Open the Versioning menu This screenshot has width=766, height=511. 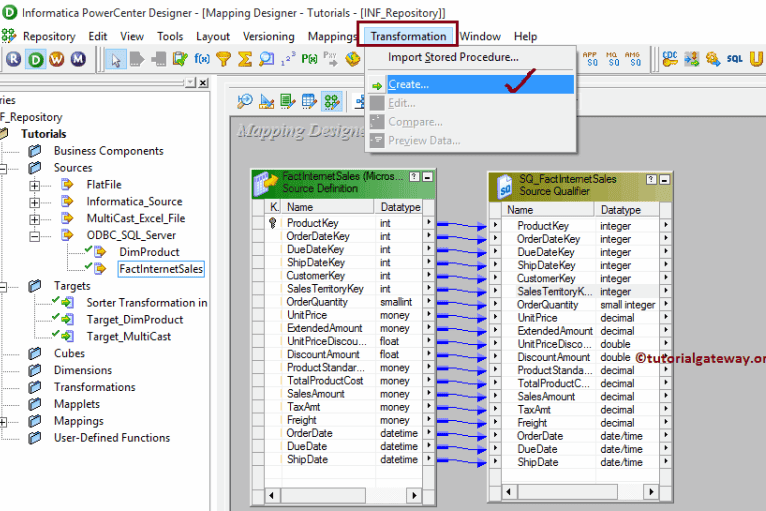[x=269, y=37]
